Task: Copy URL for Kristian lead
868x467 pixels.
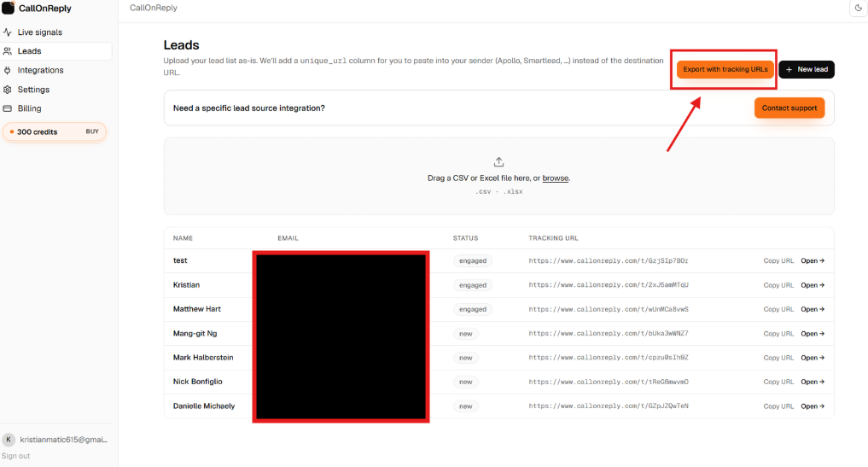Action: 778,285
